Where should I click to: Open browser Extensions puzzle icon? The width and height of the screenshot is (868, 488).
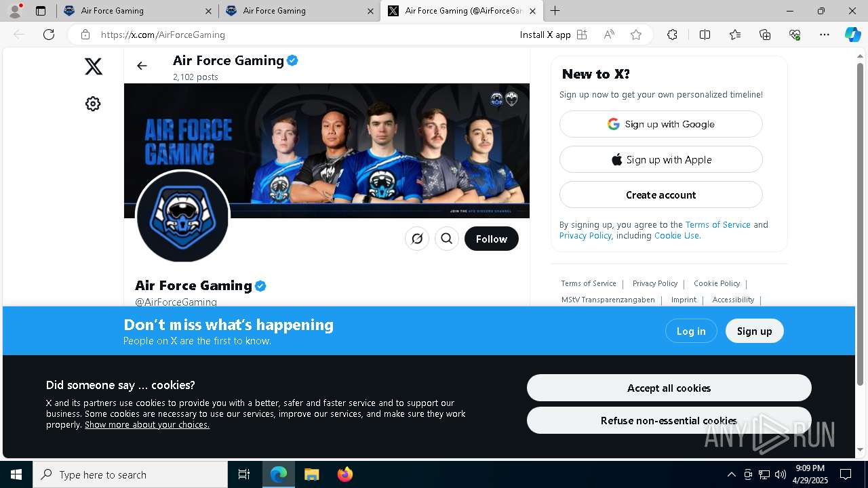click(672, 35)
